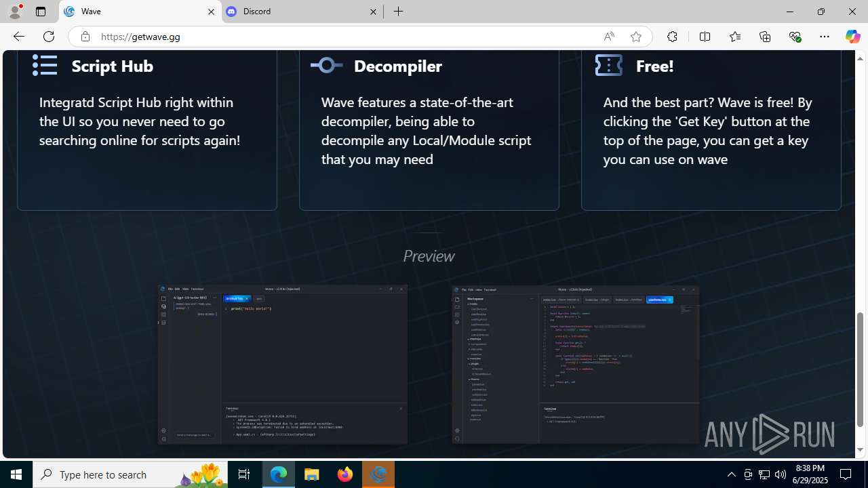Screen dimensions: 868x488
Task: Open Browser essentials
Action: tap(795, 37)
